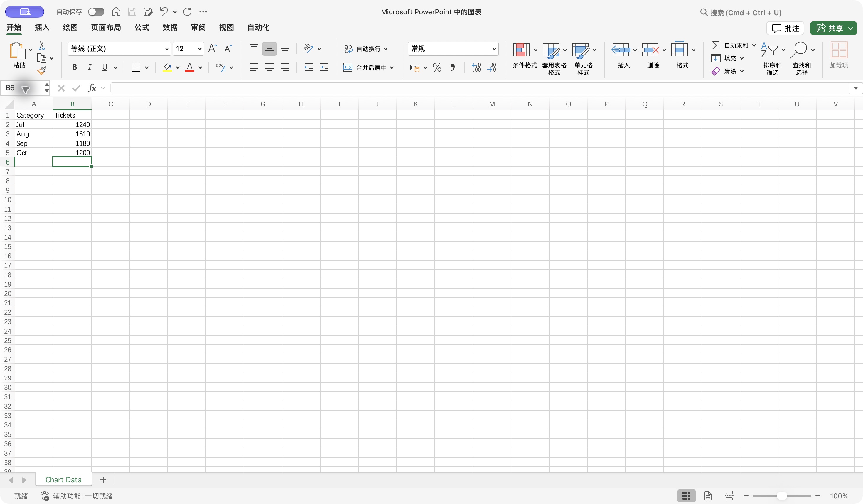This screenshot has width=863, height=504.
Task: Open the 插入 ribbon tab
Action: pos(42,27)
